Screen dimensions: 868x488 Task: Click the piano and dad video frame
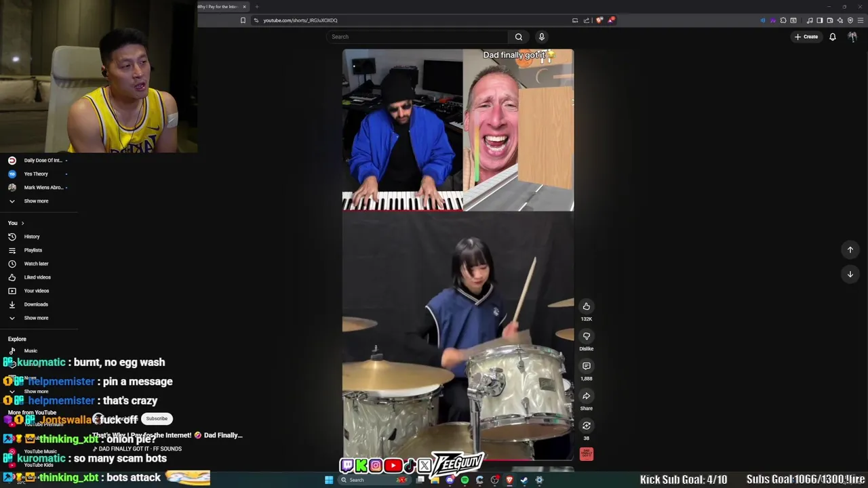[458, 129]
